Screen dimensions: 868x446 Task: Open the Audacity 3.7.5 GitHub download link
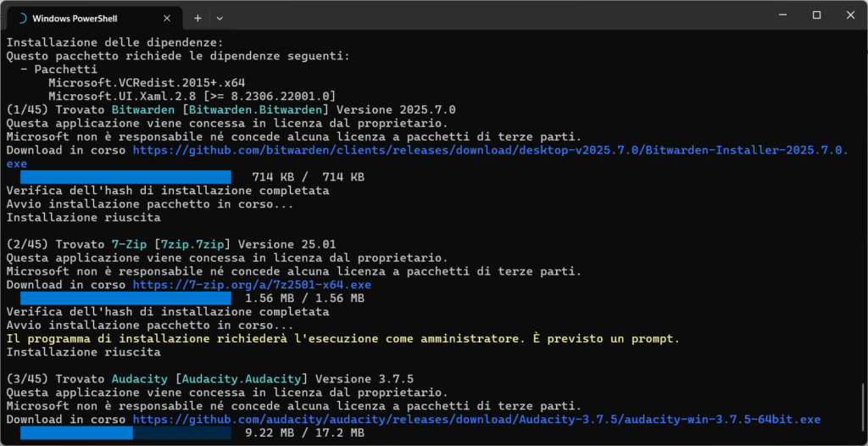476,420
